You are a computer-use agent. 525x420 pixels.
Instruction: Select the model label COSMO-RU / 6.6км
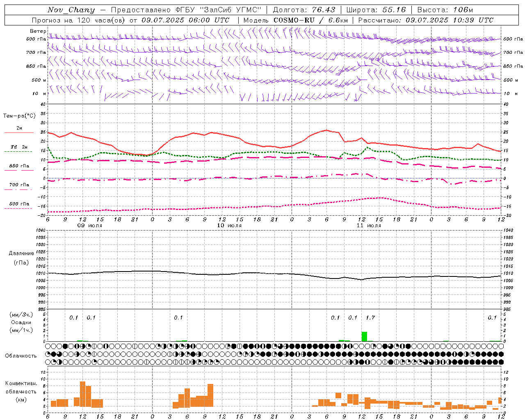[x=311, y=20]
